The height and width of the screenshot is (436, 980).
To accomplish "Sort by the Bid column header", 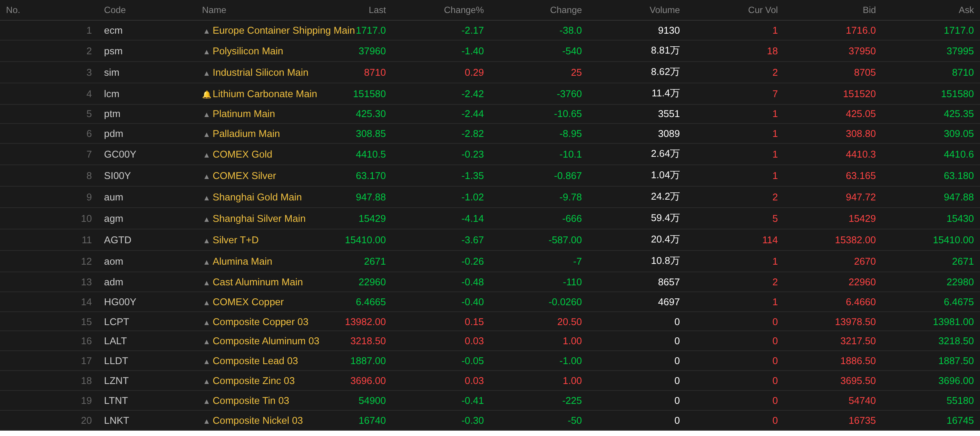I will pyautogui.click(x=869, y=10).
